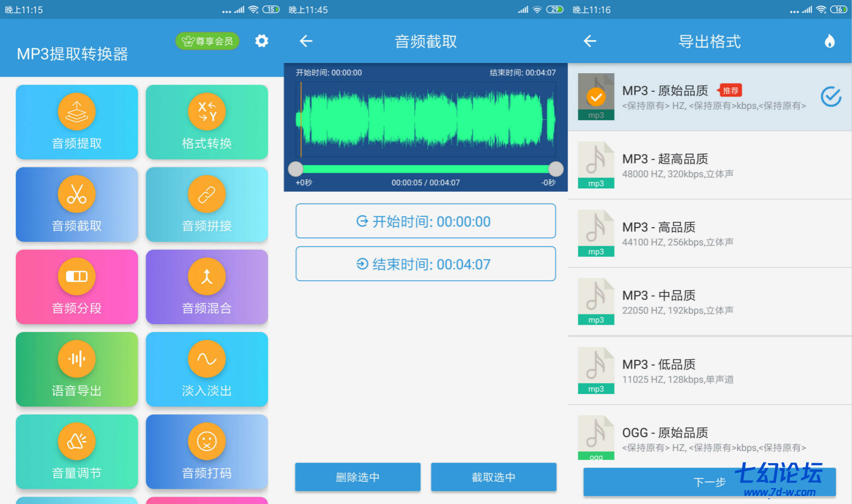
Task: Select the MP3 - 超高品质 format option
Action: tap(709, 165)
